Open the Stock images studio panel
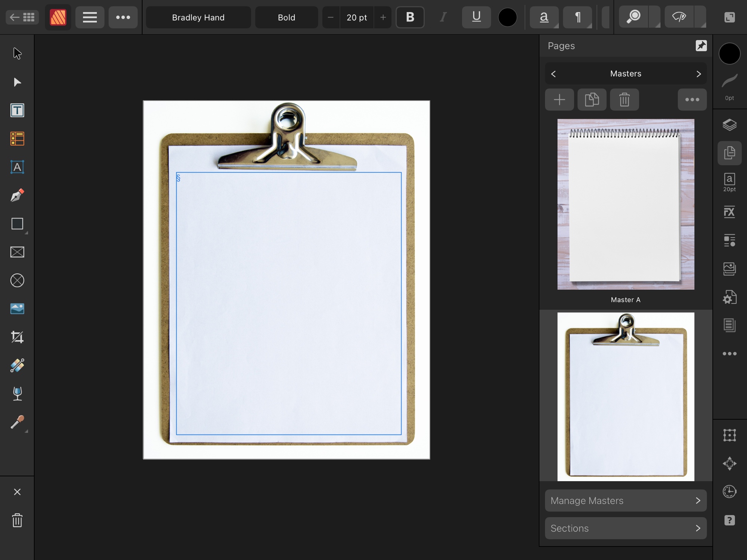Viewport: 747px width, 560px height. [x=729, y=268]
